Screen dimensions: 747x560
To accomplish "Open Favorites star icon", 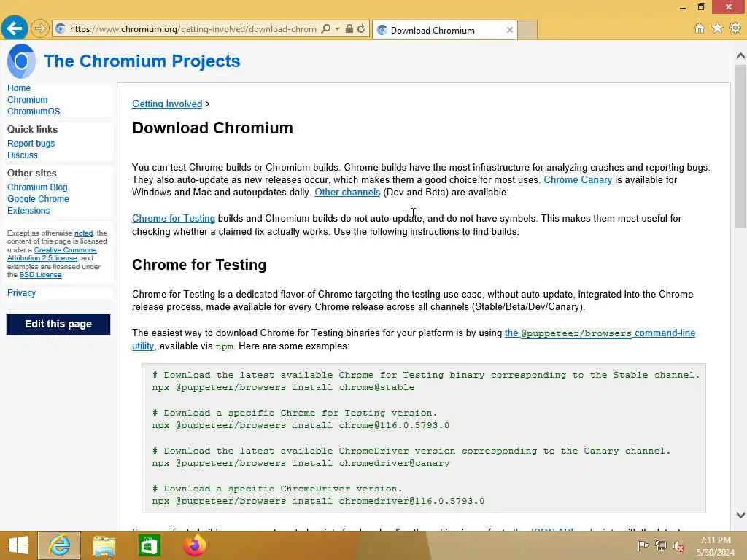I will [x=717, y=28].
